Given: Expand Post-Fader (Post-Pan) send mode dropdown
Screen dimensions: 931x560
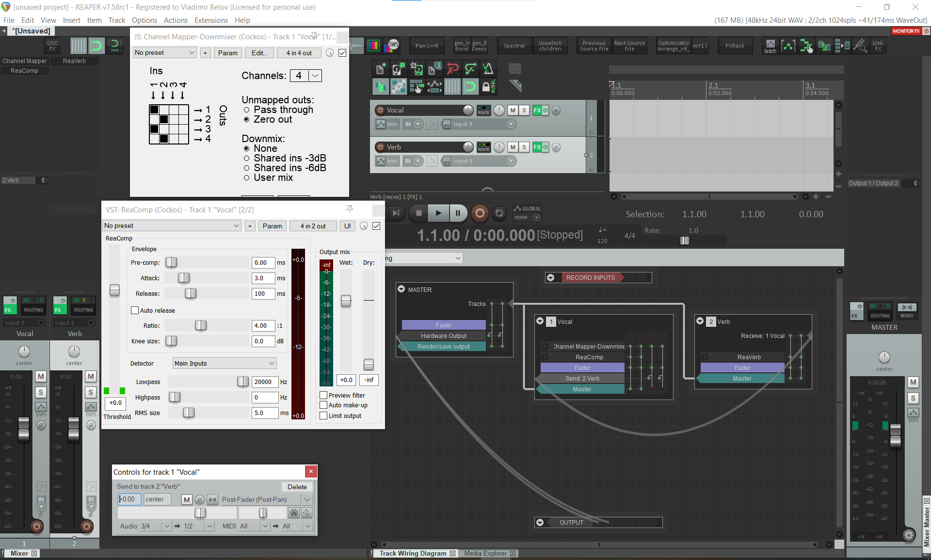Looking at the screenshot, I should (x=306, y=499).
